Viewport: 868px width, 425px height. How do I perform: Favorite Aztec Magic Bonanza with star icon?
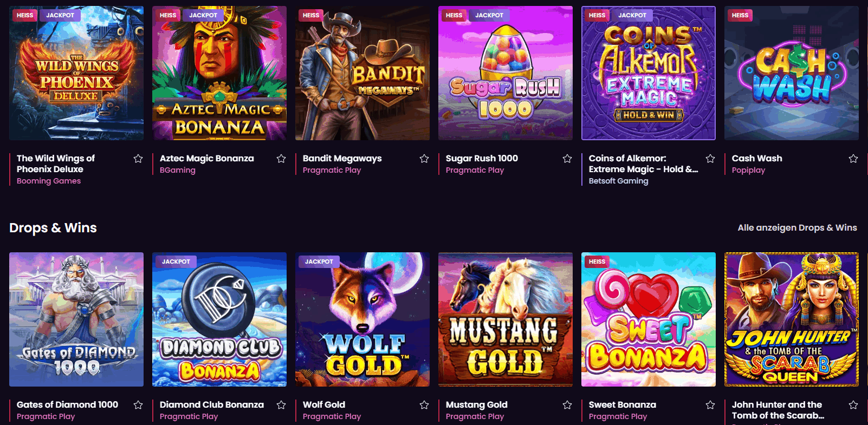[x=281, y=159]
